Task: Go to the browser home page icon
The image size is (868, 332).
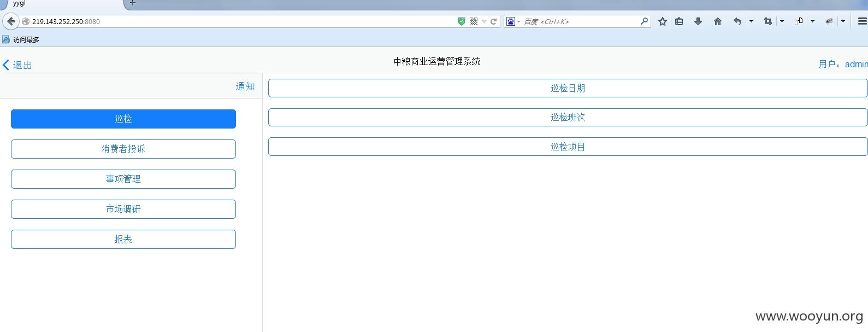Action: click(x=718, y=21)
